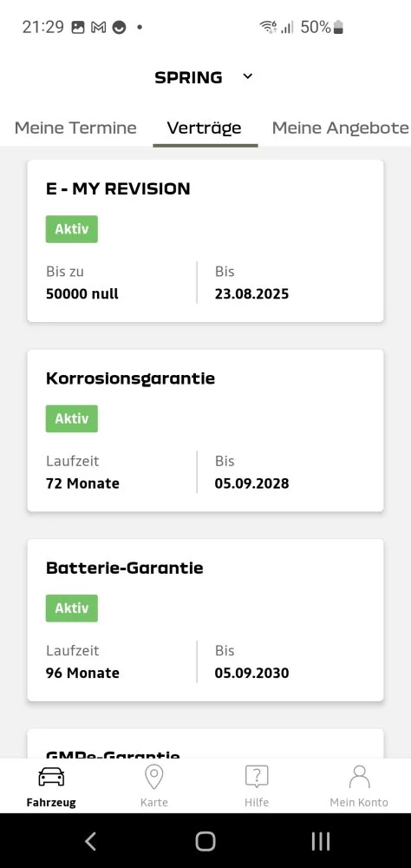Switch to the Meine Termine tab

pyautogui.click(x=75, y=128)
